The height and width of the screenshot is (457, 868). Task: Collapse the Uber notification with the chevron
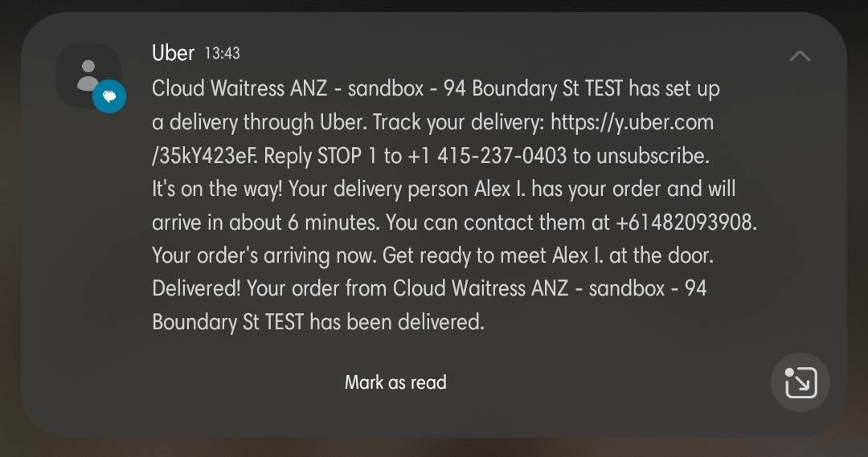click(x=800, y=55)
